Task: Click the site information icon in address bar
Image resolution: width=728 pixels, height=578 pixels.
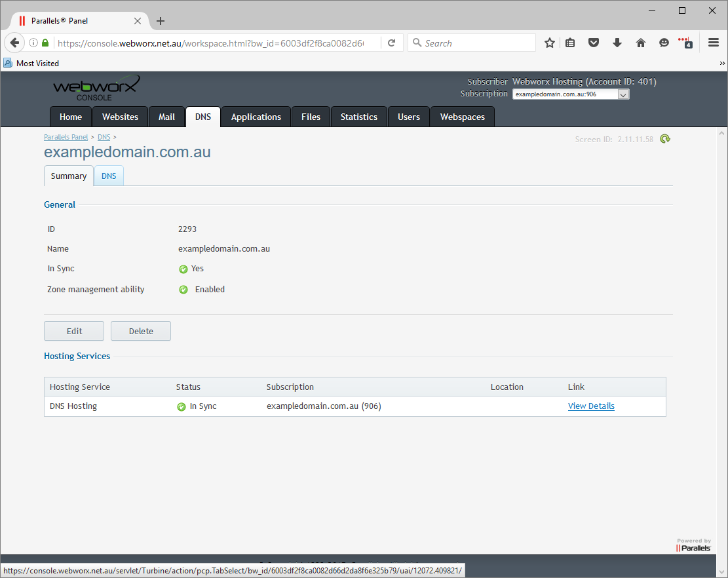Action: point(33,43)
